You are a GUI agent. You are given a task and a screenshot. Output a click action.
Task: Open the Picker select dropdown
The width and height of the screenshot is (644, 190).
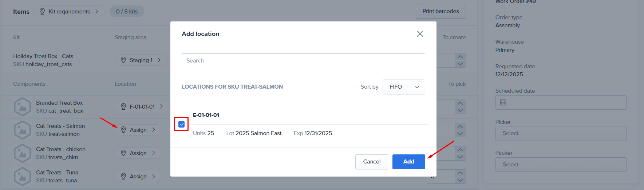tap(560, 133)
